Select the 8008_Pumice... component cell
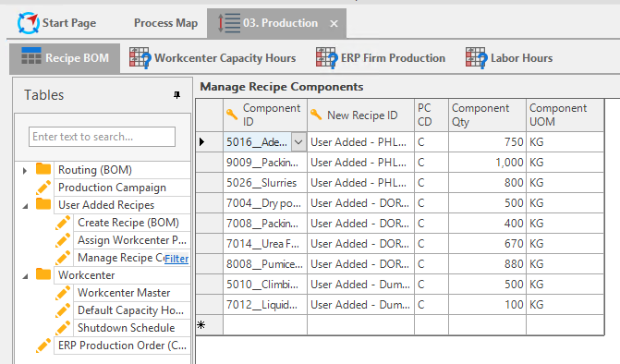This screenshot has width=620, height=364. click(265, 264)
